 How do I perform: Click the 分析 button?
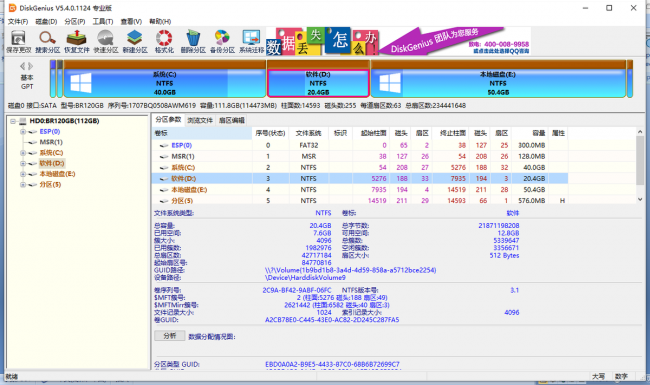pyautogui.click(x=170, y=336)
